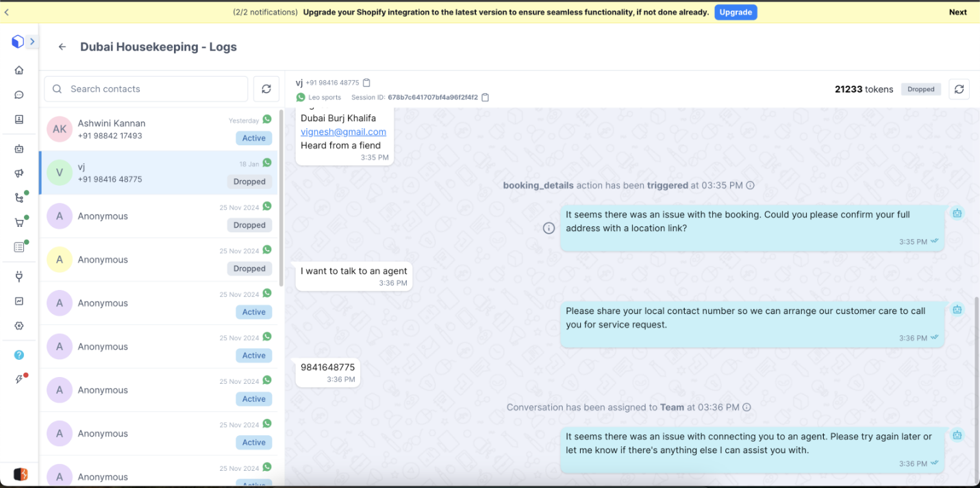
Task: Click the contact list vertical scrollbar
Action: coord(281,199)
